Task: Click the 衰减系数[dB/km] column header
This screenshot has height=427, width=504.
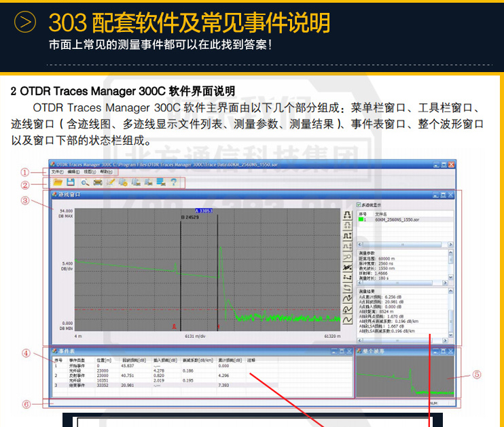Action: [x=198, y=360]
